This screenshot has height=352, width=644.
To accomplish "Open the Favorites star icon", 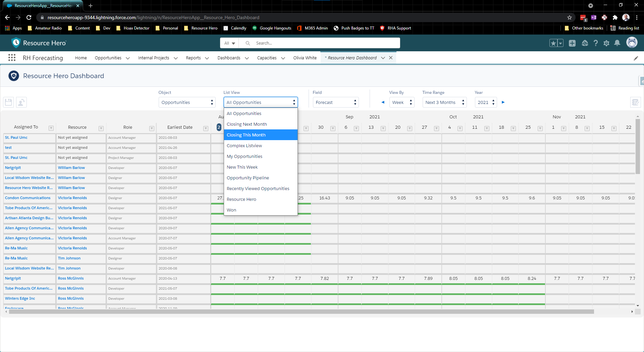I will (x=553, y=43).
